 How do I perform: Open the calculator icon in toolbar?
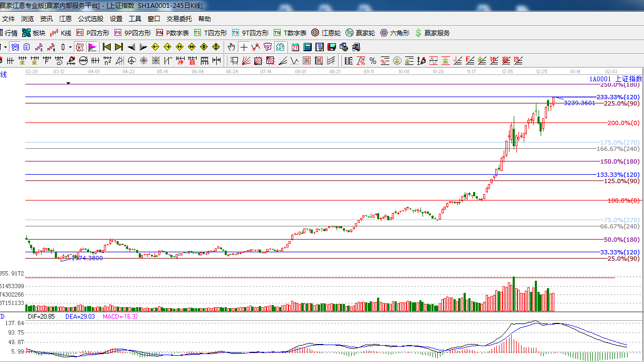[x=307, y=47]
